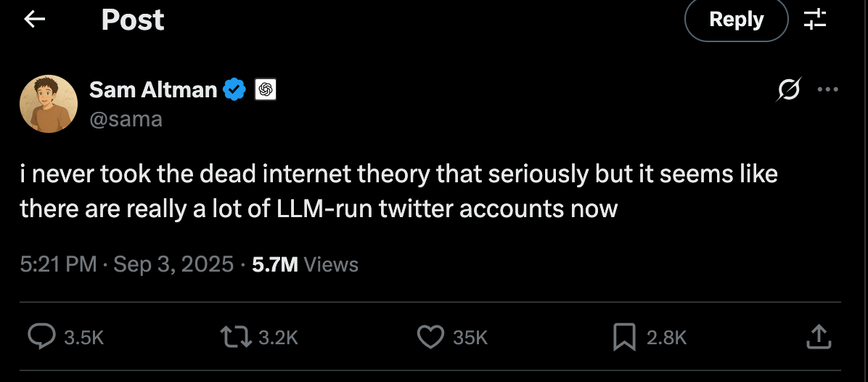This screenshot has height=382, width=868.
Task: Open the 3.5K replies count
Action: [x=84, y=337]
